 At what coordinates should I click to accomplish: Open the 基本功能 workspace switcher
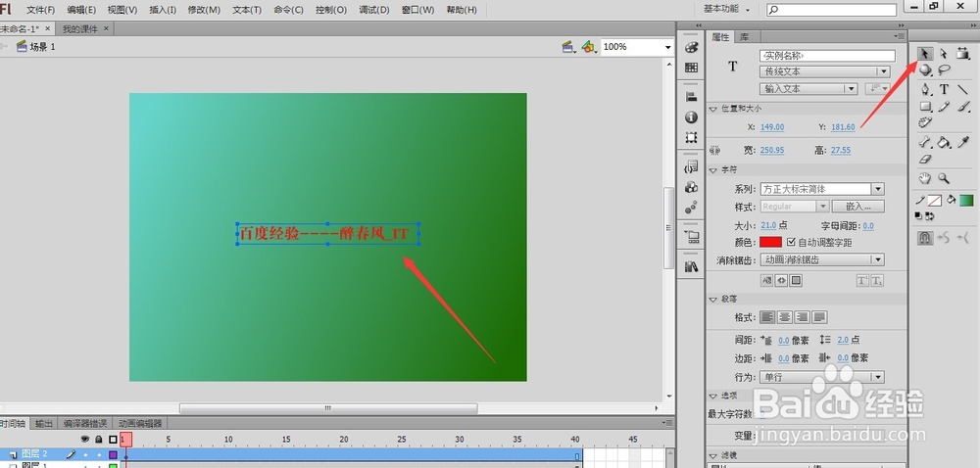[x=726, y=9]
